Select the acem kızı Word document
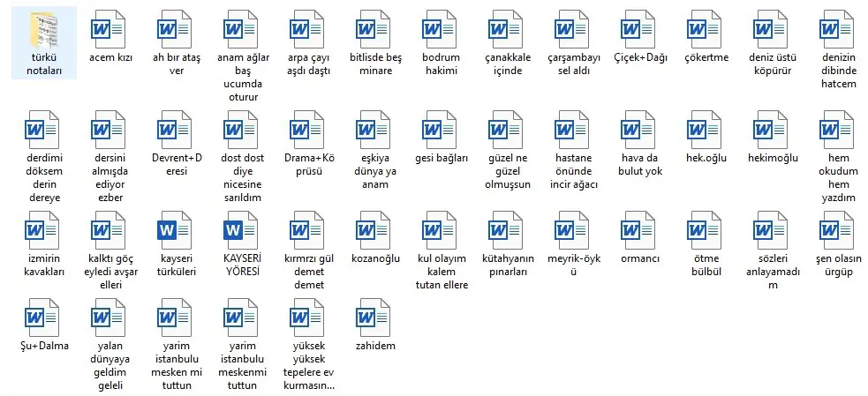The width and height of the screenshot is (868, 396). (110, 29)
